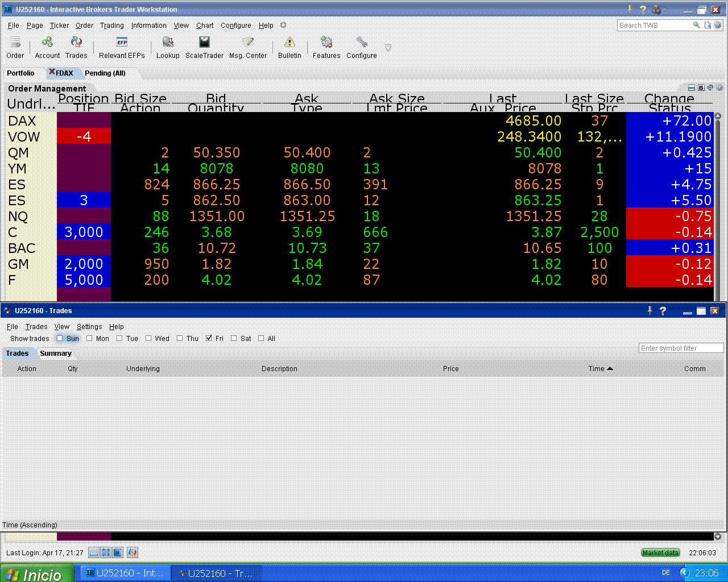Open help from main title bar
Screen dimensions: 728x582
(x=643, y=9)
